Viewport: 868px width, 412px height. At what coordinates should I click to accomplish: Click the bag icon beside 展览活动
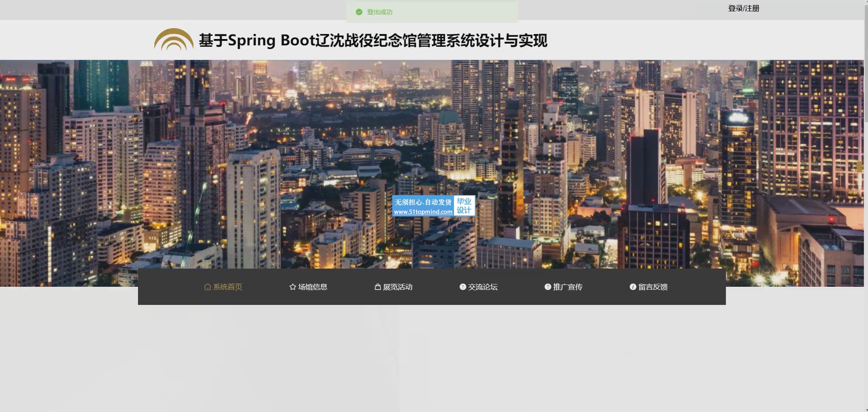click(378, 287)
